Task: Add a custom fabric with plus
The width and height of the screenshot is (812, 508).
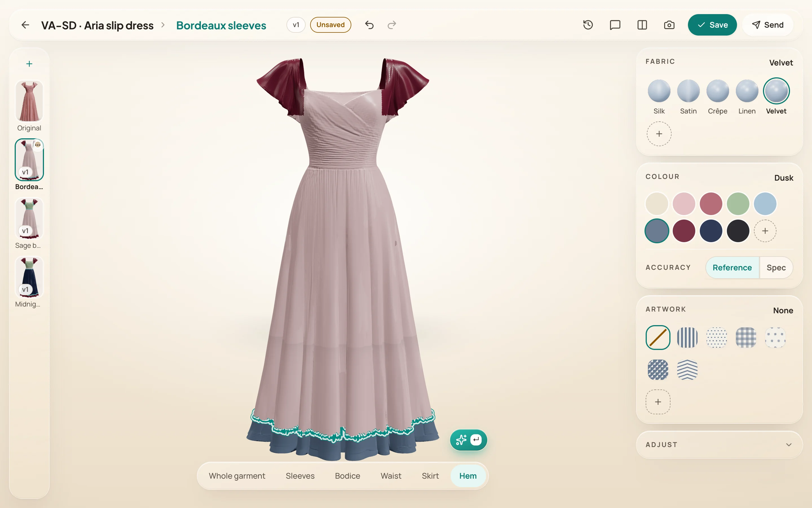Action: click(659, 134)
